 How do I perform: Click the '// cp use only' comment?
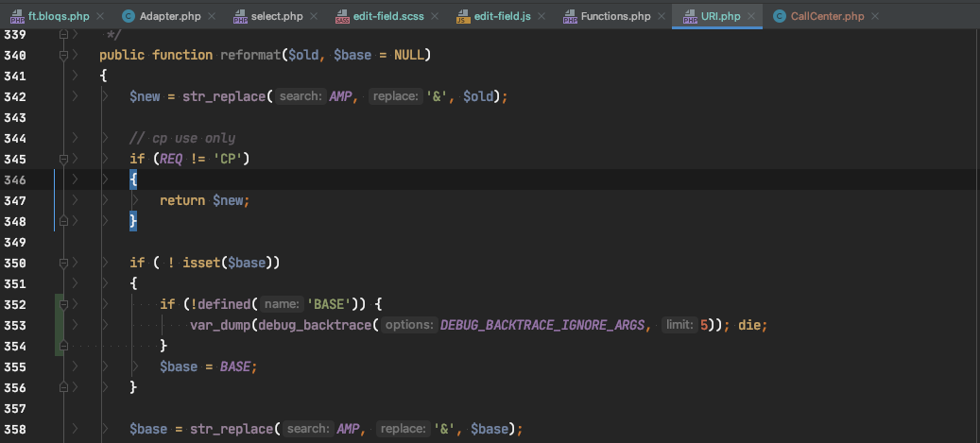(x=182, y=138)
